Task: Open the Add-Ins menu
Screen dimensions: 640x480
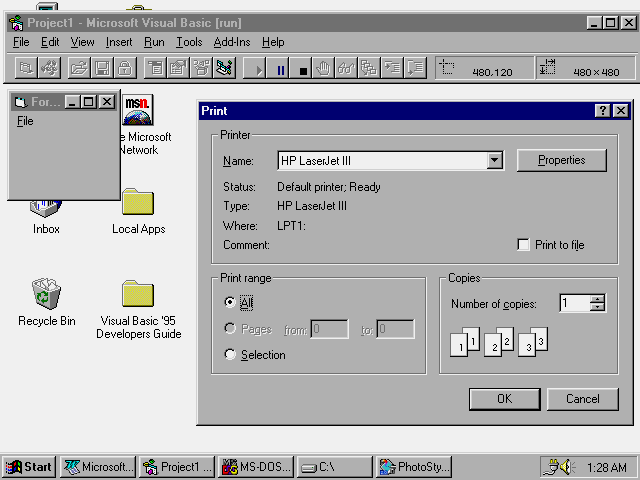Action: coord(232,42)
